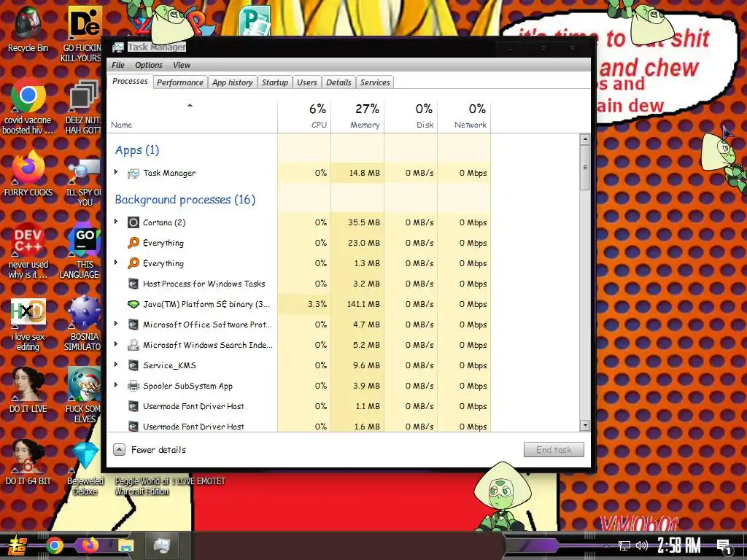This screenshot has width=747, height=560.
Task: Expand the second Everything process row
Action: 116,262
